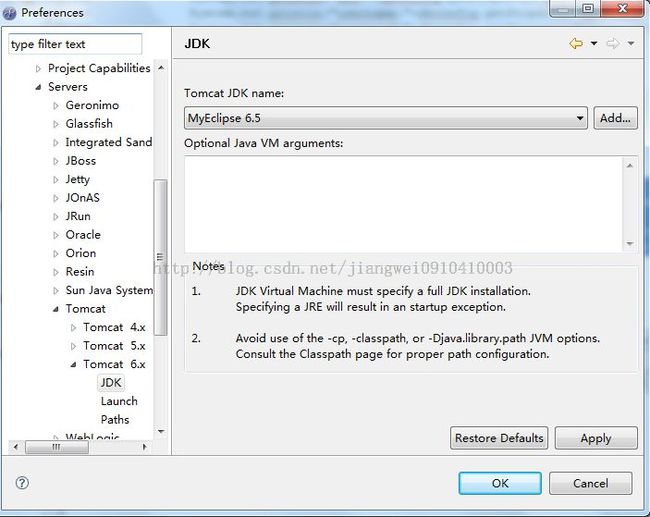The image size is (650, 517).
Task: Click the tree vertical scrollbar up arrow
Action: point(161,68)
